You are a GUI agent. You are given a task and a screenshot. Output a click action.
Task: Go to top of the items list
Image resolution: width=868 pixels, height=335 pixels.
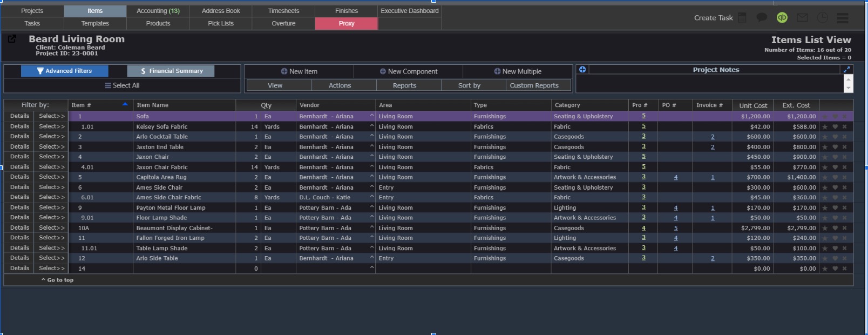[x=58, y=280]
